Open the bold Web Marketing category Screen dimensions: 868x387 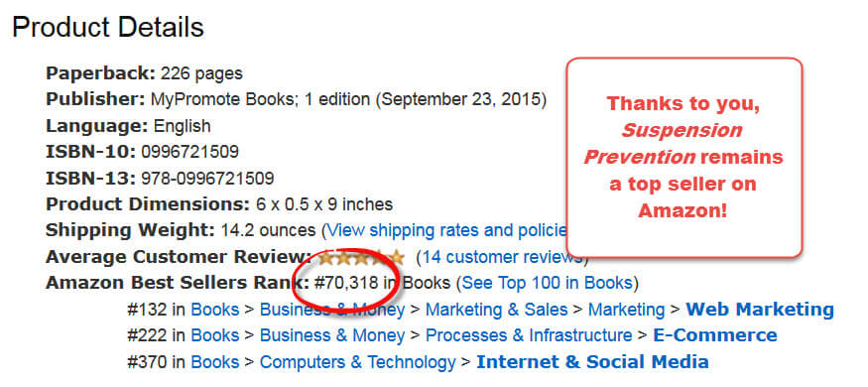point(760,310)
